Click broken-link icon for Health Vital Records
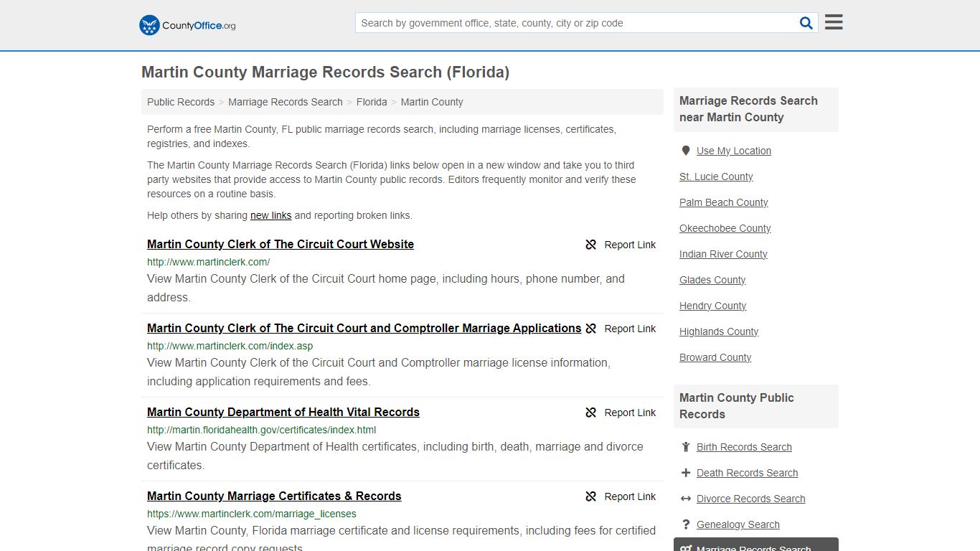Image resolution: width=980 pixels, height=551 pixels. tap(590, 413)
